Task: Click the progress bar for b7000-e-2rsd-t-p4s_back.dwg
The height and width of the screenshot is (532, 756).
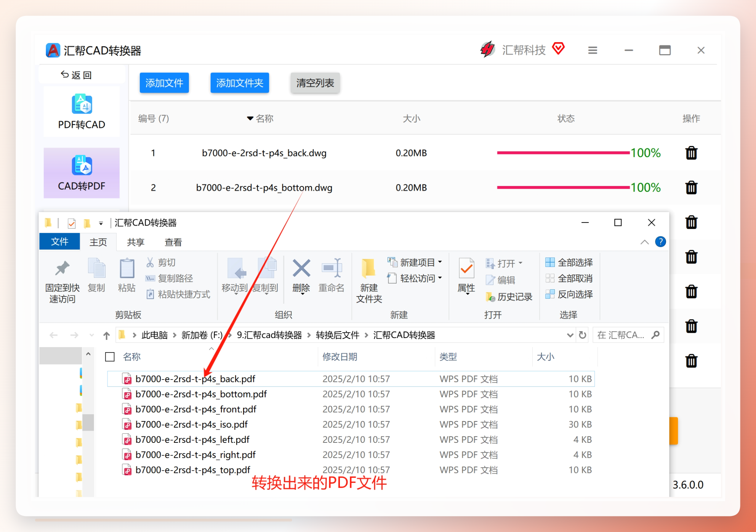Action: pos(563,153)
